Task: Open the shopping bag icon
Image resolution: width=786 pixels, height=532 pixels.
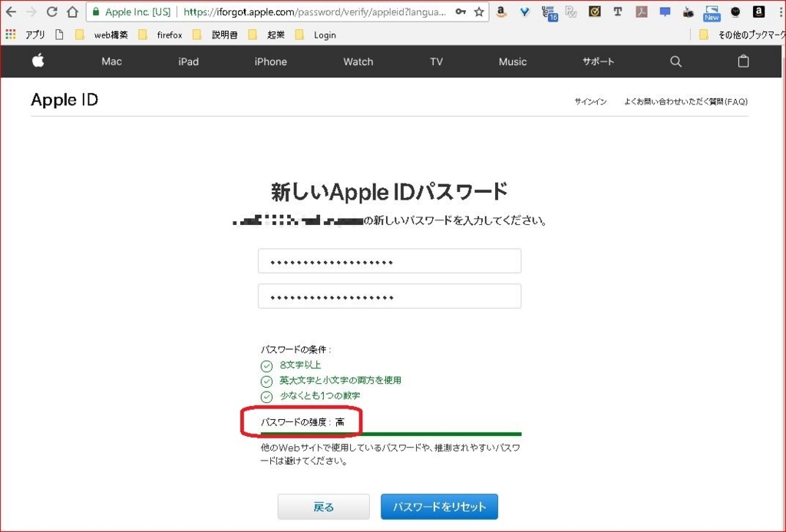Action: coord(743,61)
